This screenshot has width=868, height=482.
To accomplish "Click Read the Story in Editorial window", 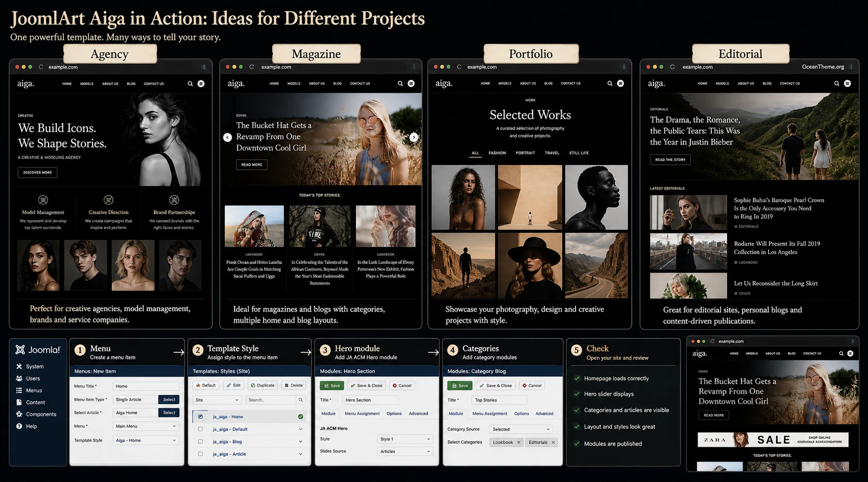I will click(670, 160).
